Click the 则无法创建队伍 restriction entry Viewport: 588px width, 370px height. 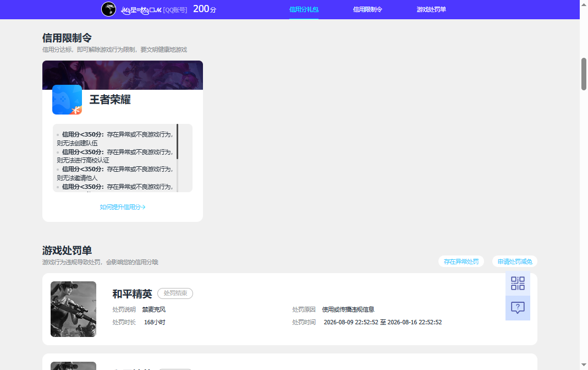coord(77,143)
